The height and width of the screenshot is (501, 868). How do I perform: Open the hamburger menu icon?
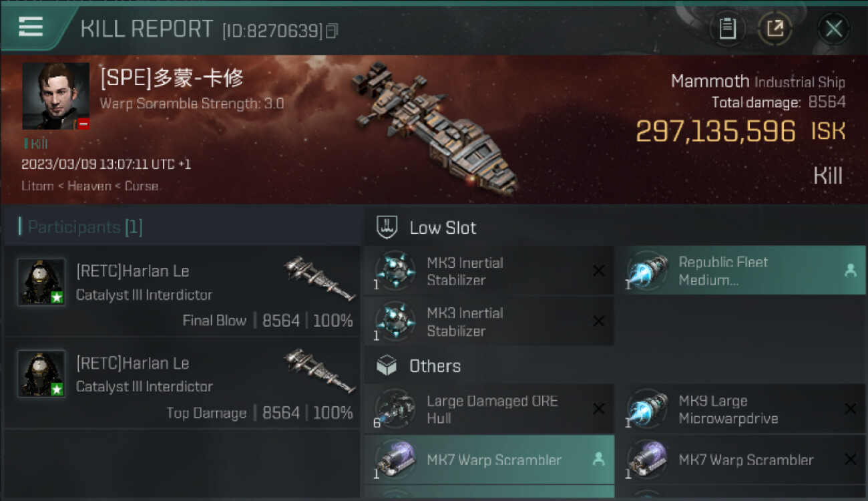[x=31, y=27]
